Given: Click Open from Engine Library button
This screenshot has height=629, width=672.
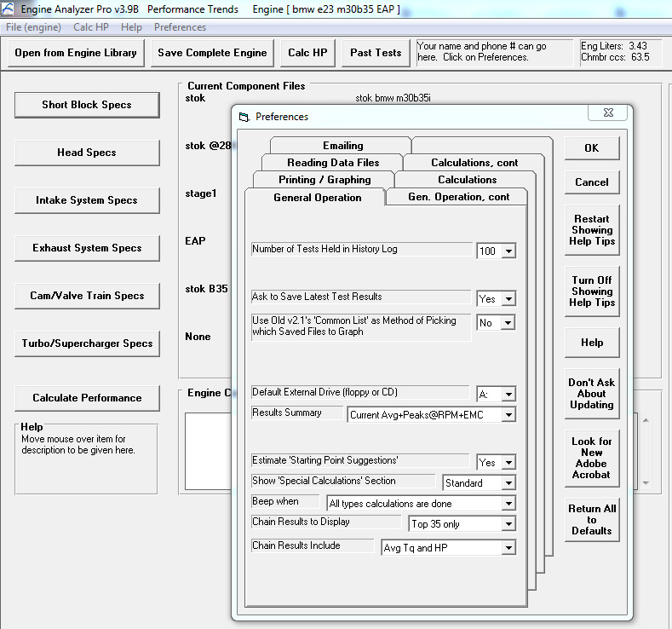Looking at the screenshot, I should point(76,53).
